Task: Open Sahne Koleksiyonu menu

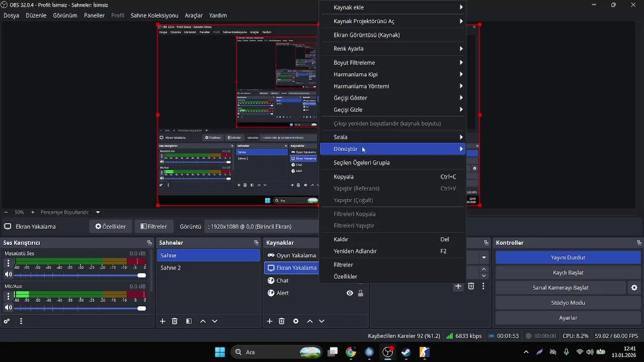Action: (154, 16)
